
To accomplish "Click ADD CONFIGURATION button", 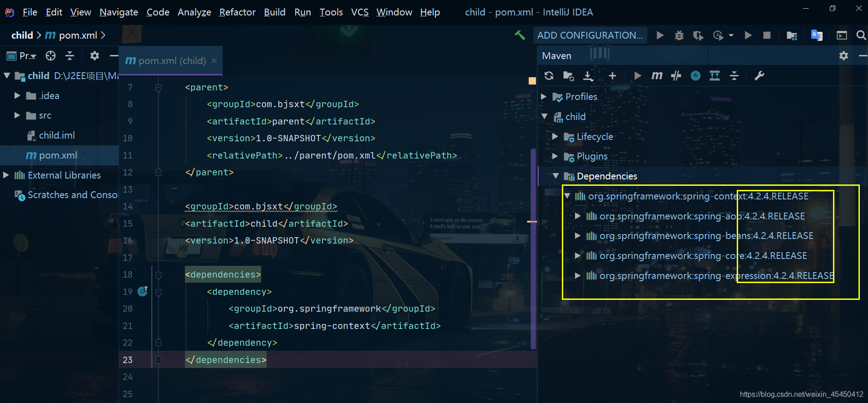I will coord(590,35).
